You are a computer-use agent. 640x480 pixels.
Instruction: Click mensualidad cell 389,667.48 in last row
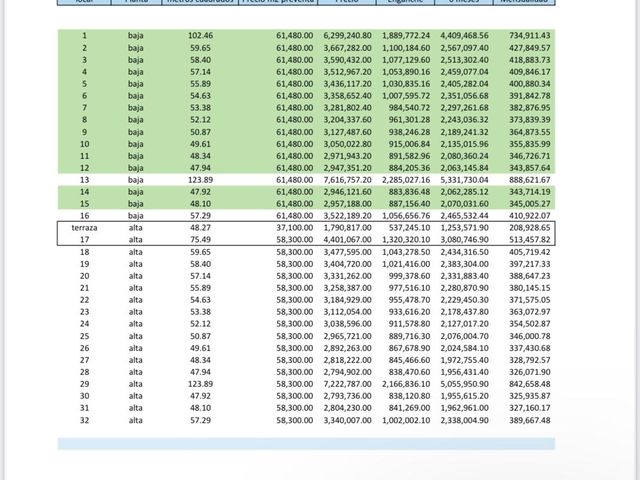tap(530, 420)
